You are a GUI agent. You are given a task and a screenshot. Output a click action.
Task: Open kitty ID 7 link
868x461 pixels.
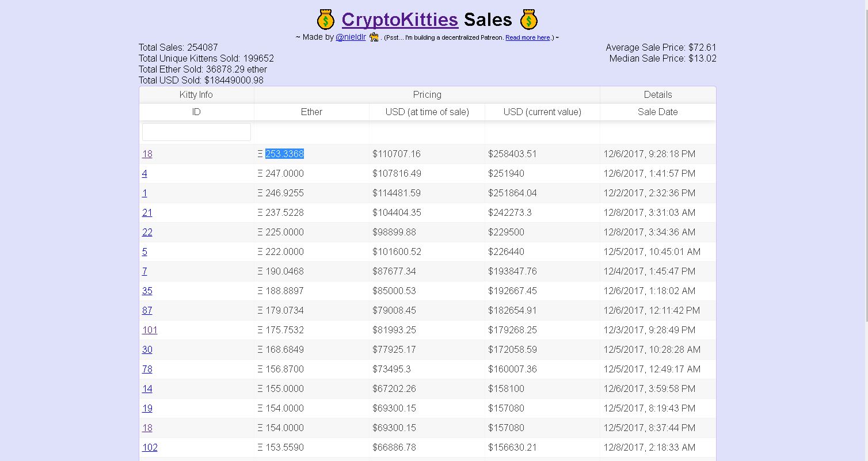144,271
